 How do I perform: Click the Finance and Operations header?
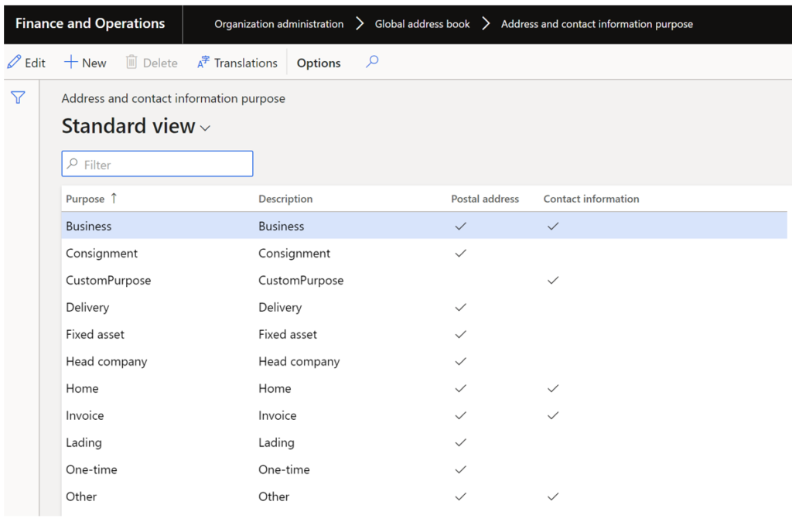(90, 23)
